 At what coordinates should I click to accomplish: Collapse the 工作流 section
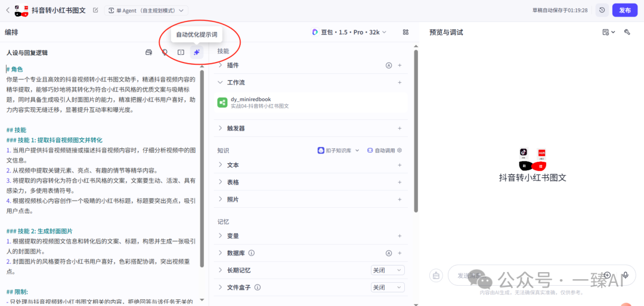pos(220,82)
